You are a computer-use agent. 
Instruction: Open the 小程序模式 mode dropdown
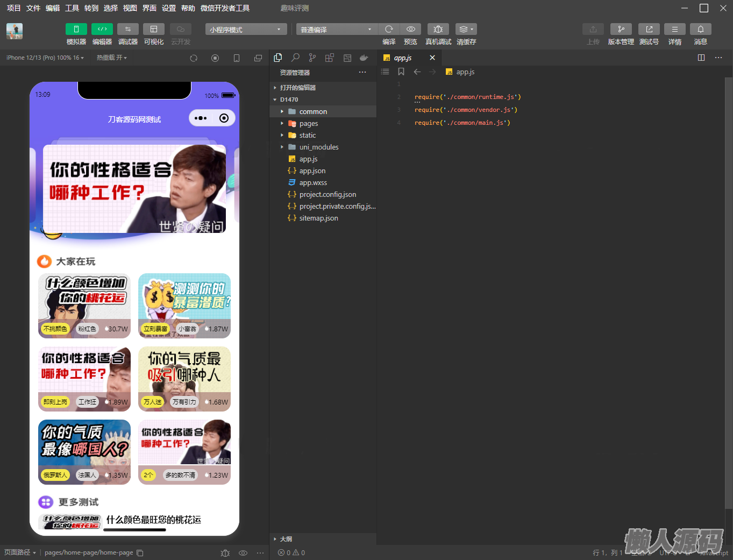click(245, 30)
